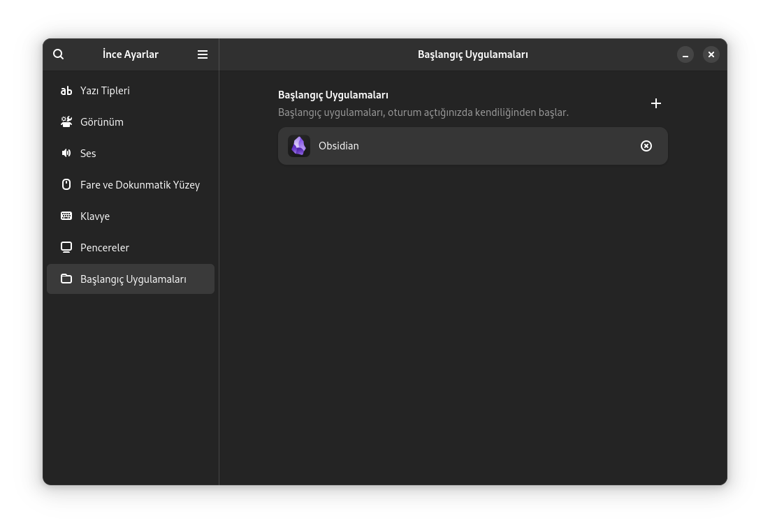The height and width of the screenshot is (532, 770).
Task: Select the Görünüm appearance icon
Action: tap(66, 121)
